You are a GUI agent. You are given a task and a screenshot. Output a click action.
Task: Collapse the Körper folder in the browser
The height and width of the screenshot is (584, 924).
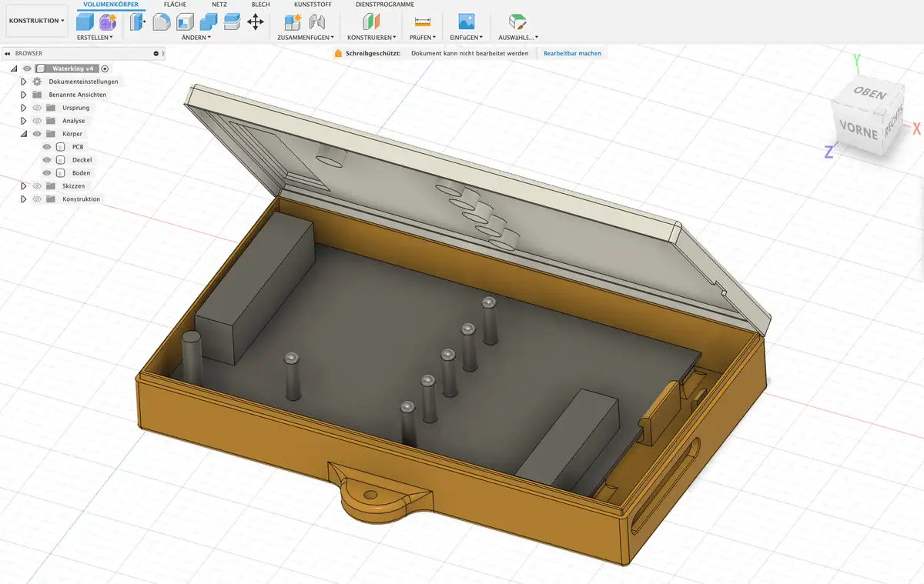24,134
